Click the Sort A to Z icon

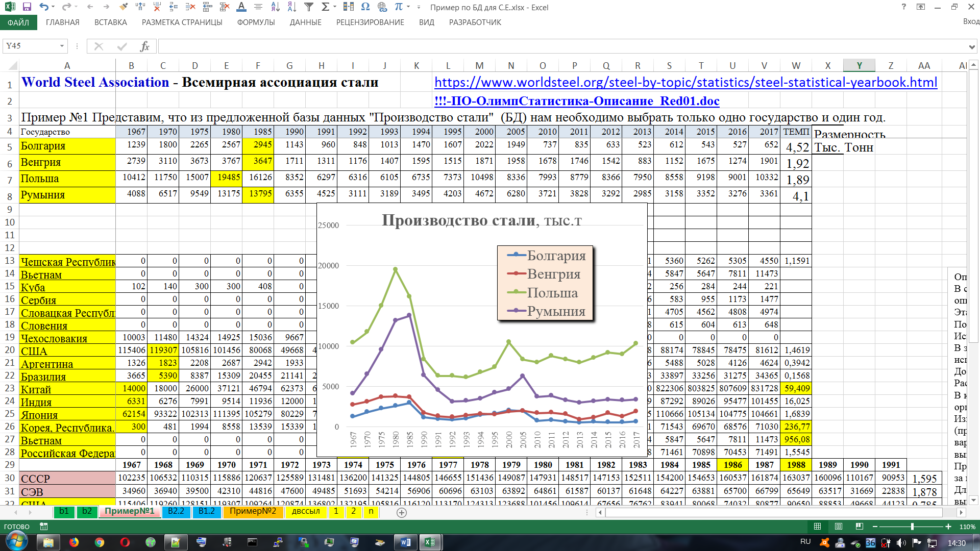[276, 7]
